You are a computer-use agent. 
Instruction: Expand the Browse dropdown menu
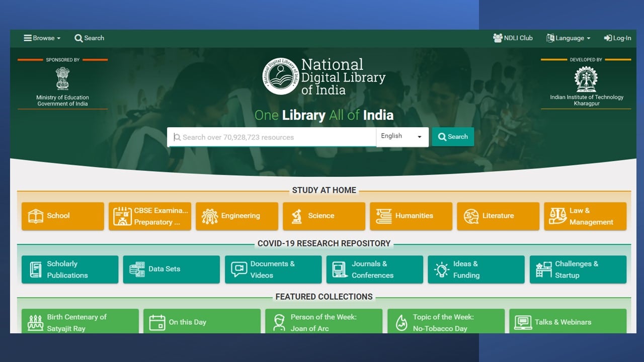tap(42, 38)
